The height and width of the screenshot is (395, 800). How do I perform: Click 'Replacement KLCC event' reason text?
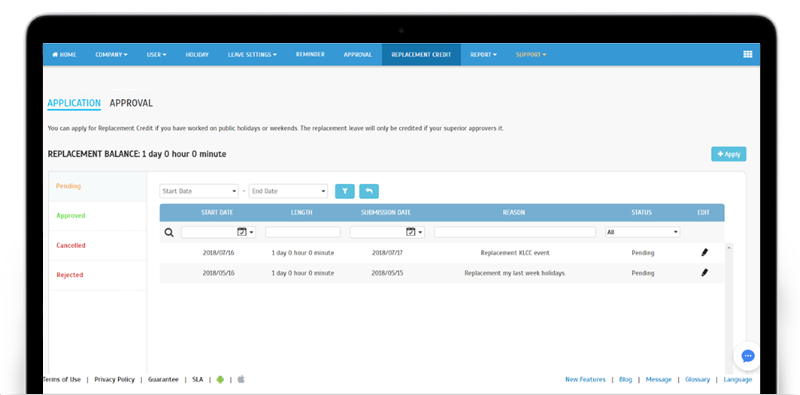point(515,253)
